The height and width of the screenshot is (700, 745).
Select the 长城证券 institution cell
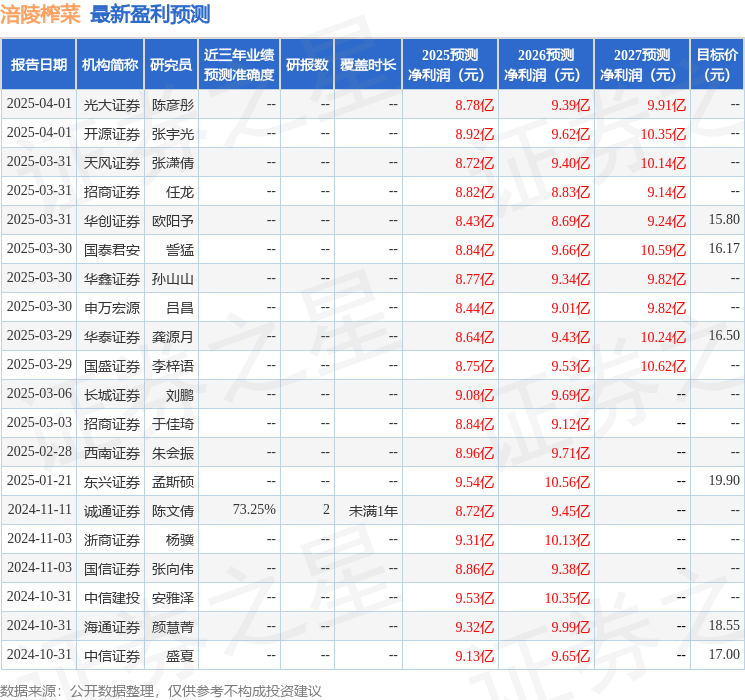[112, 395]
